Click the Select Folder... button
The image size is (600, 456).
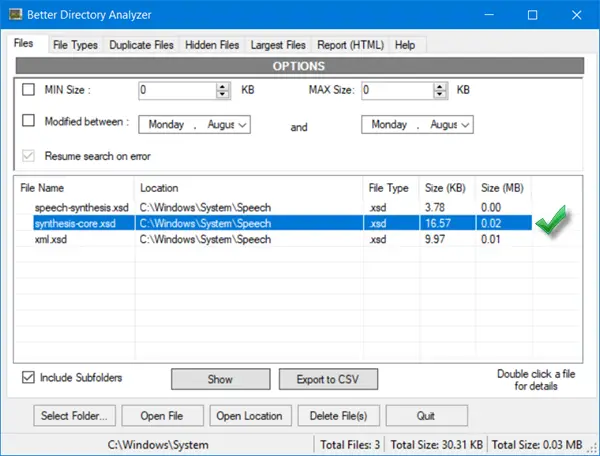74,416
